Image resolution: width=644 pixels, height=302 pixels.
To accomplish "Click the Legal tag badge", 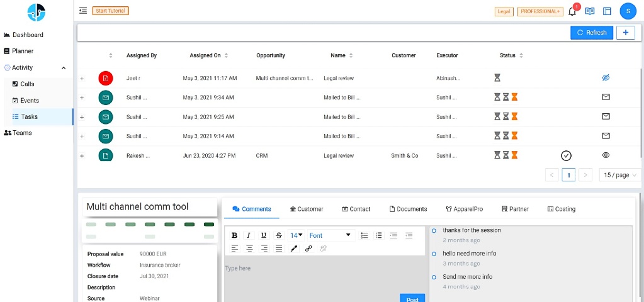I will (504, 11).
